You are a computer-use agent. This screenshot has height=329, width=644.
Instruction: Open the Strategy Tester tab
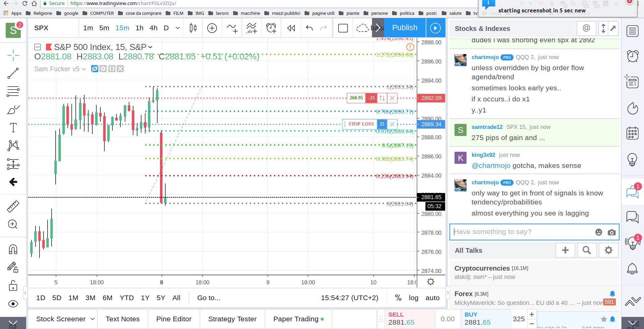tap(232, 319)
